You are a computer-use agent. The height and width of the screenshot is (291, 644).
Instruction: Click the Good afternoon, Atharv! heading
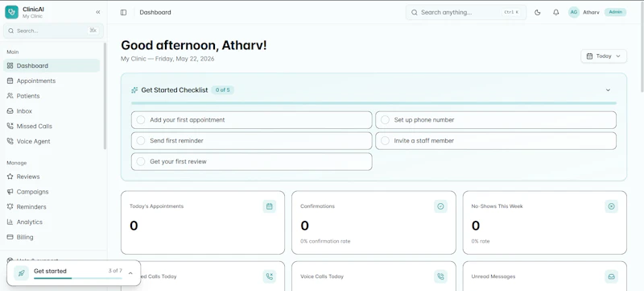[x=194, y=45]
